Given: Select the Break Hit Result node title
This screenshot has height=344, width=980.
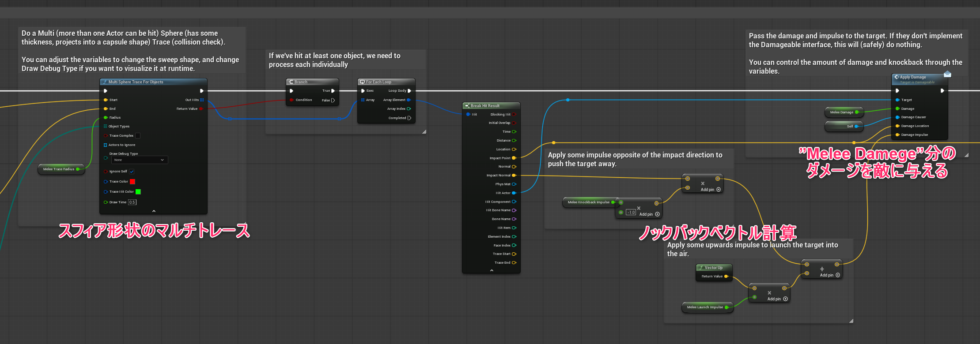Looking at the screenshot, I should click(485, 106).
